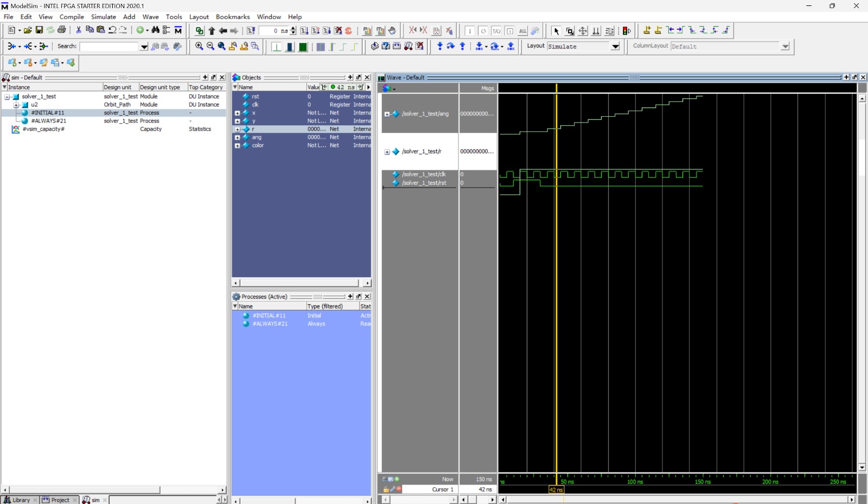Toggle the 'I/O' inout ports filter button
This screenshot has width=868, height=504.
point(496,31)
